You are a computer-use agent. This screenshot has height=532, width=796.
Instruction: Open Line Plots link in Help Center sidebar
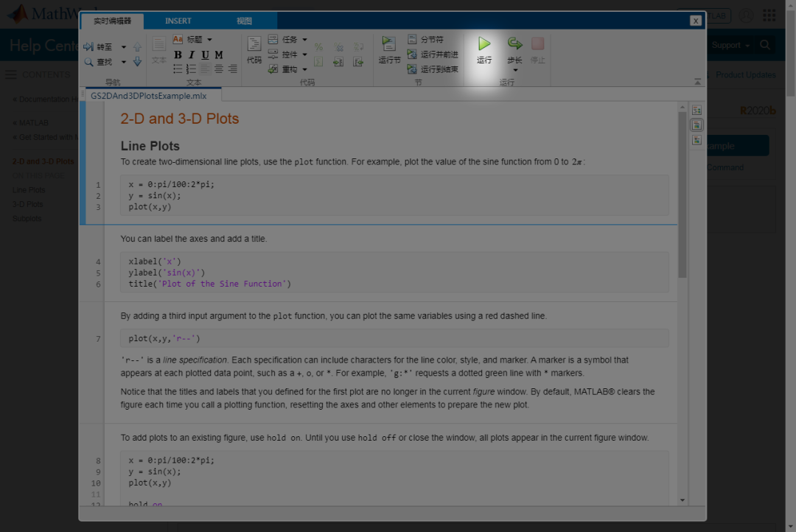[x=29, y=190]
